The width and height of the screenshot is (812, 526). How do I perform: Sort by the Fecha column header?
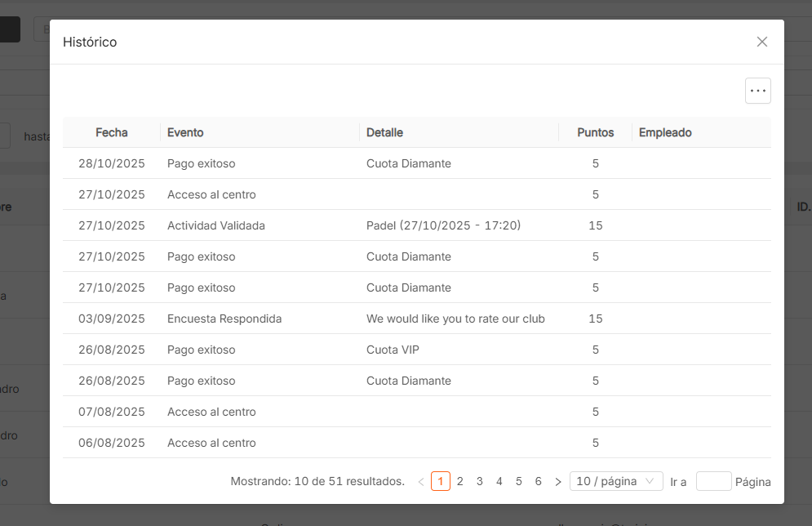click(112, 132)
